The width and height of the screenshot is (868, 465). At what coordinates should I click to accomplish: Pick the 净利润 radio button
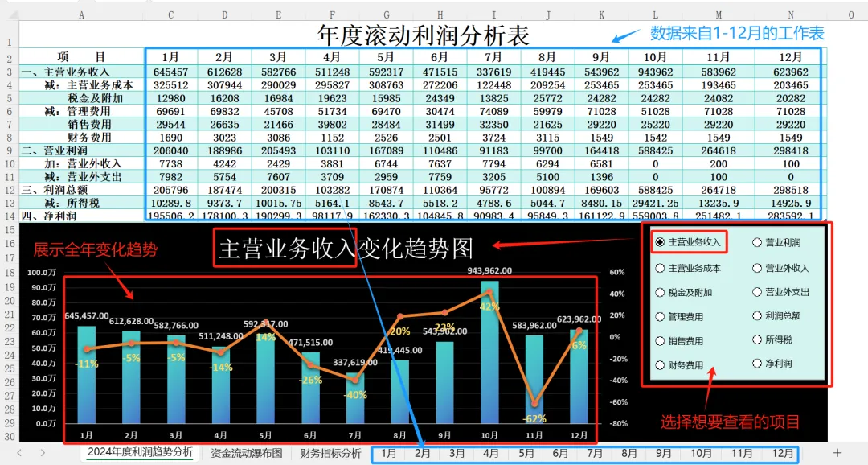click(757, 364)
